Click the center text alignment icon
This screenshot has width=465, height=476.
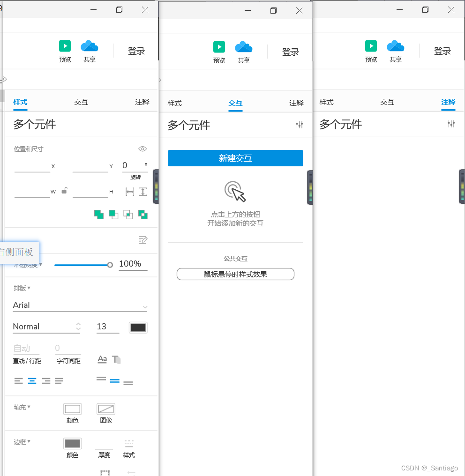pyautogui.click(x=32, y=380)
